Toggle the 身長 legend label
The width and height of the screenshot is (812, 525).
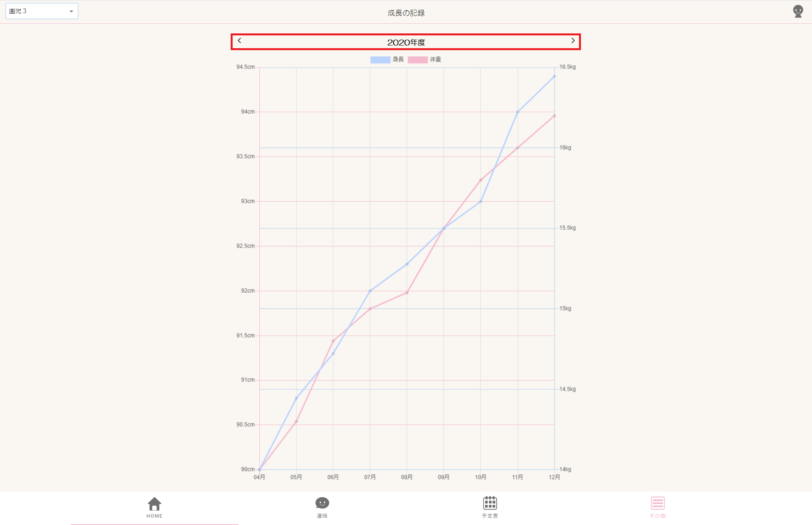tap(398, 59)
